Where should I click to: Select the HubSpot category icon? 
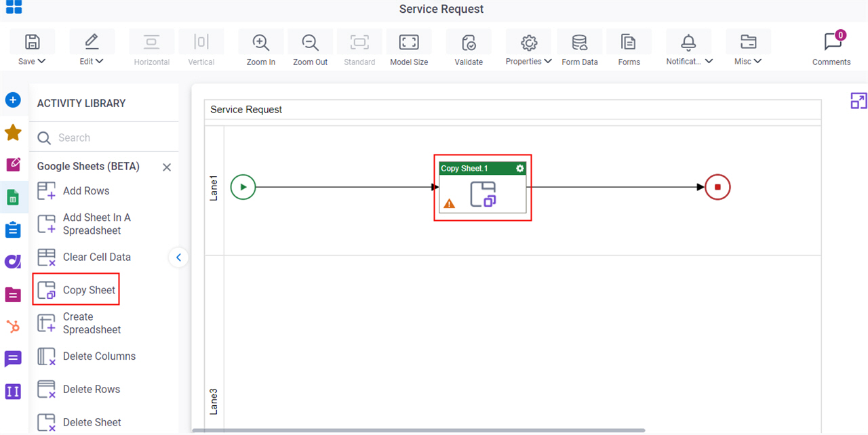click(x=13, y=327)
